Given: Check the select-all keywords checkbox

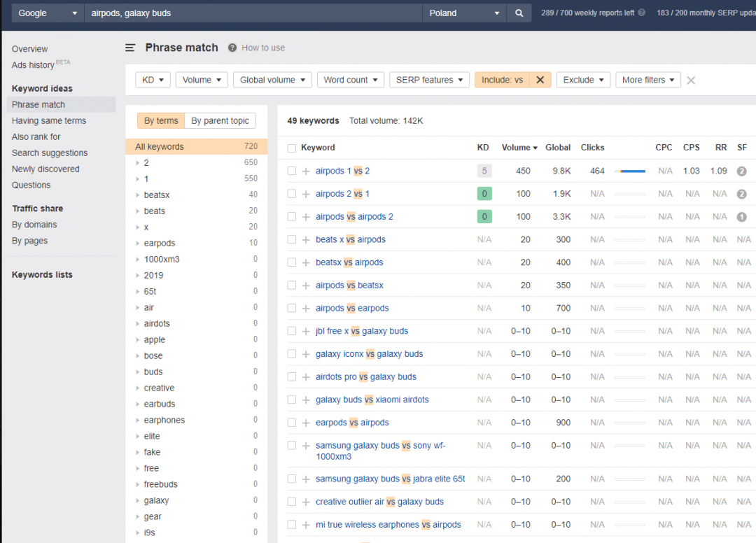Looking at the screenshot, I should point(292,148).
